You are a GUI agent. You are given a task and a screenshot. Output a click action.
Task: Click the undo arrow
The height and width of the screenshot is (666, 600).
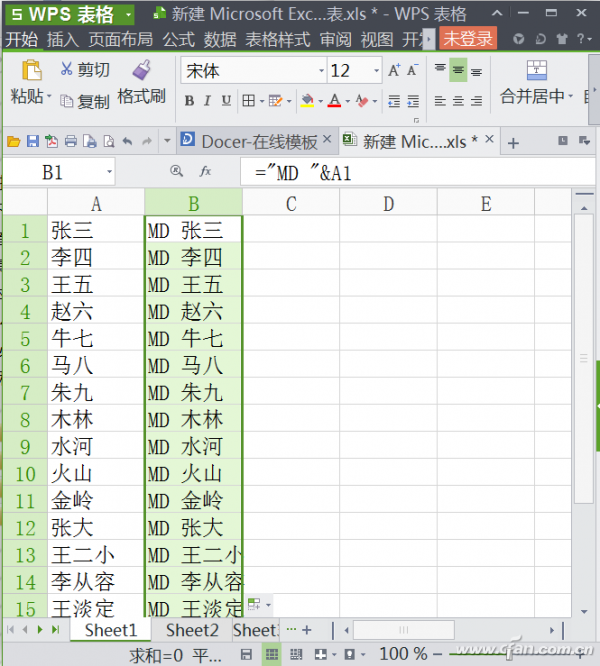click(127, 141)
